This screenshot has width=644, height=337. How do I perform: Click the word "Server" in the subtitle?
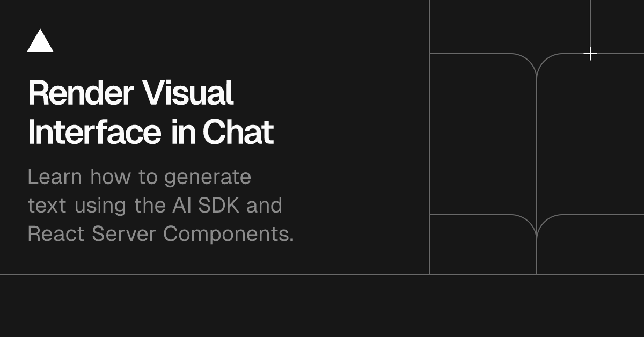pos(125,235)
